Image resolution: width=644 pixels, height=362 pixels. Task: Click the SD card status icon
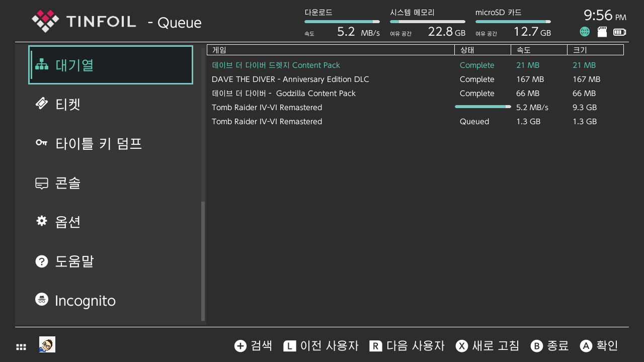pyautogui.click(x=602, y=32)
